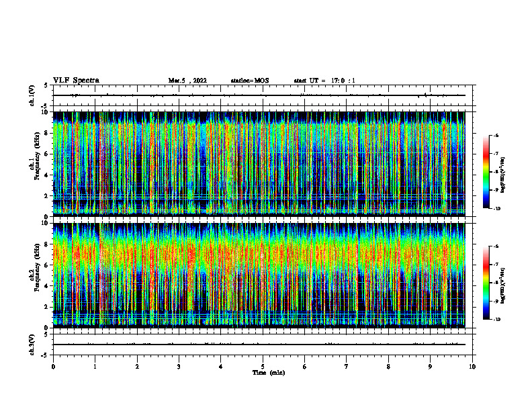The image size is (532, 411).
Task: Click the "-6" label on ch.1 color bar
Action: [x=496, y=136]
